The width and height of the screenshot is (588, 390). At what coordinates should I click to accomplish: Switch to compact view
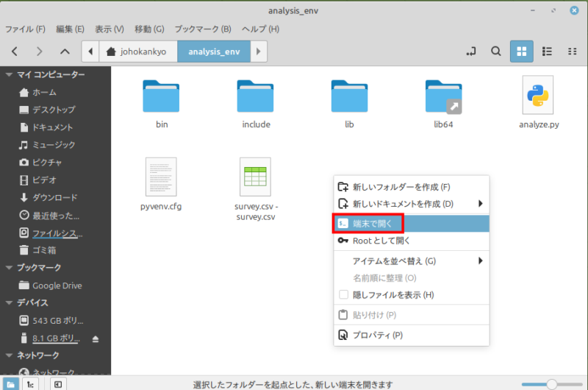(x=571, y=52)
